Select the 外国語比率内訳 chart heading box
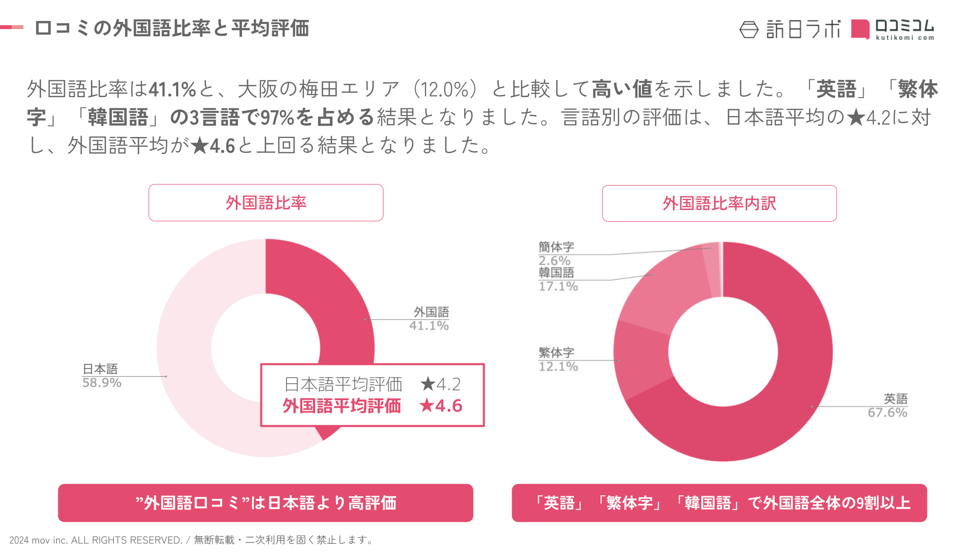Image resolution: width=980 pixels, height=552 pixels. click(x=719, y=203)
